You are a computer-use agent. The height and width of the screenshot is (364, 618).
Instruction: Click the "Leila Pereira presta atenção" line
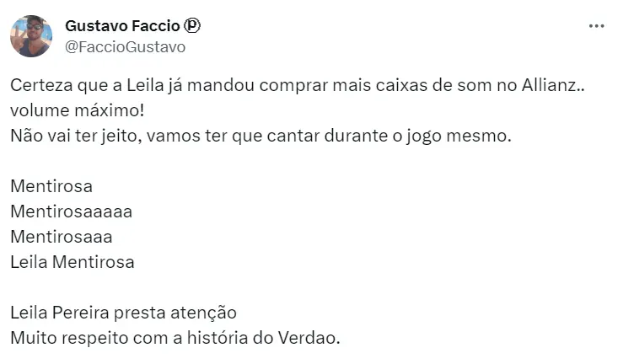pos(123,312)
